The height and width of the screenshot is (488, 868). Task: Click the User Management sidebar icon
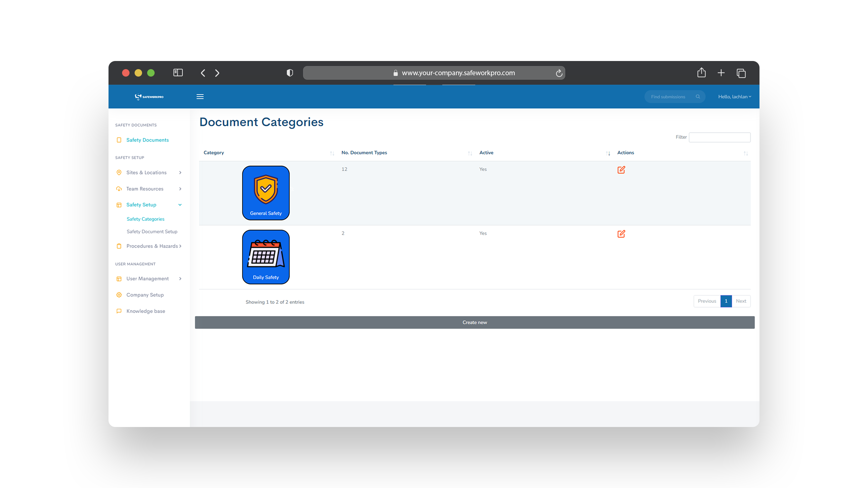tap(119, 278)
